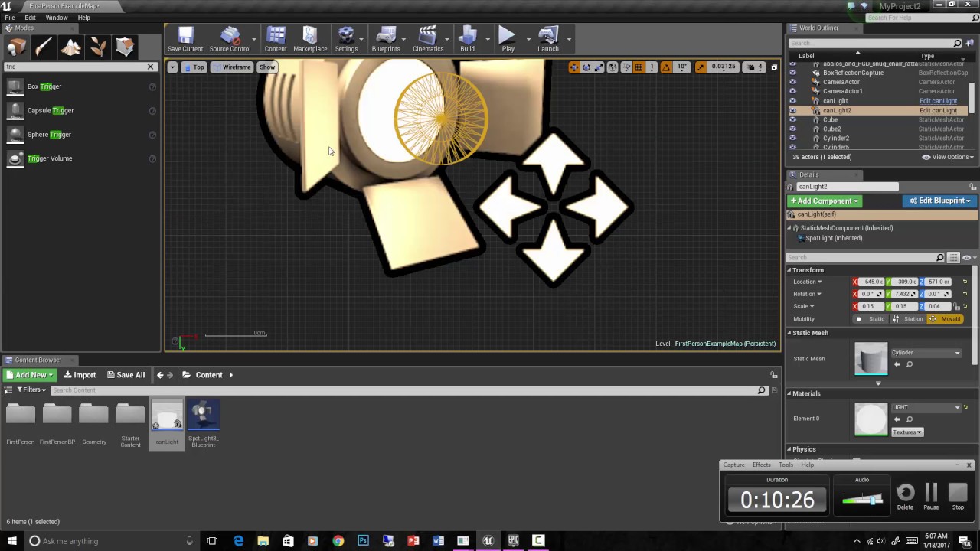
Task: Click the Save Current toolbar icon
Action: [x=185, y=39]
